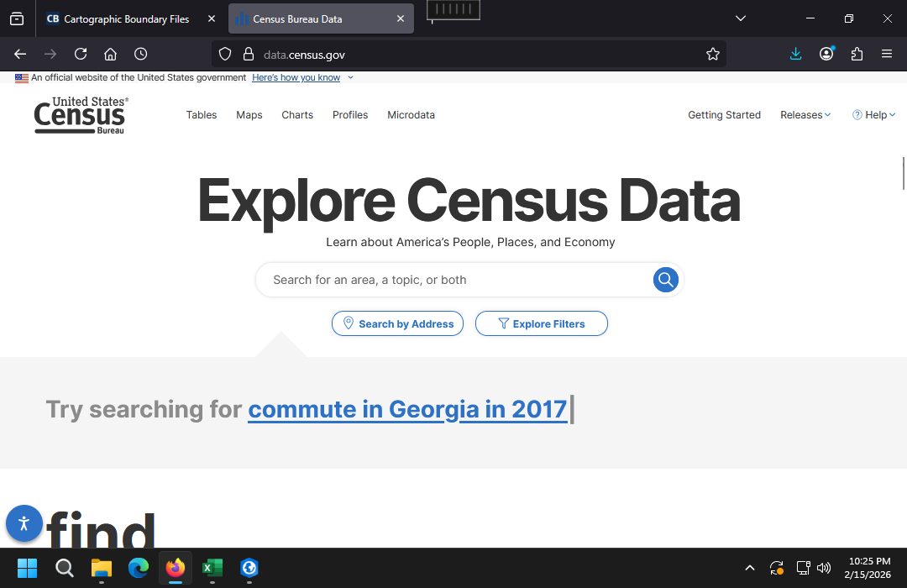Click the Search by Address button
Image resolution: width=907 pixels, height=588 pixels.
[397, 323]
